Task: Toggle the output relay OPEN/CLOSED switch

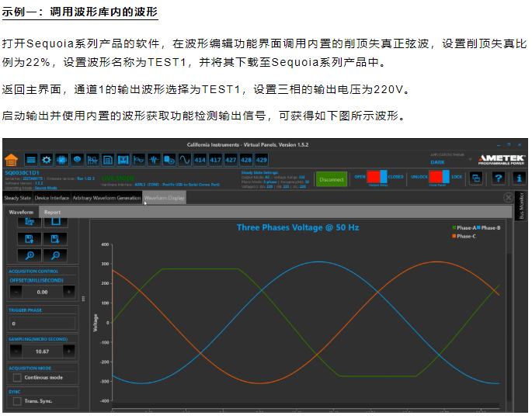Action: [376, 177]
